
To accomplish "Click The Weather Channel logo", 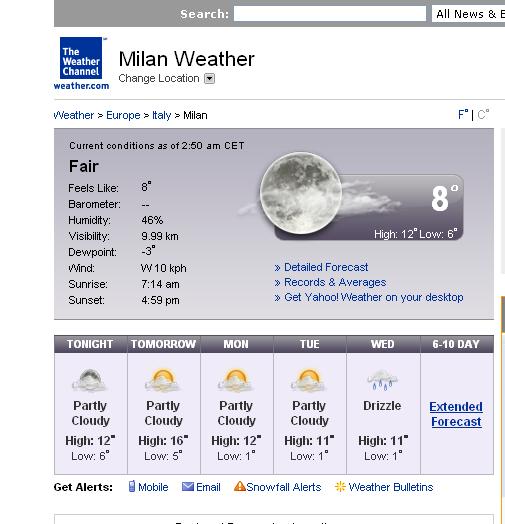I will (x=81, y=63).
